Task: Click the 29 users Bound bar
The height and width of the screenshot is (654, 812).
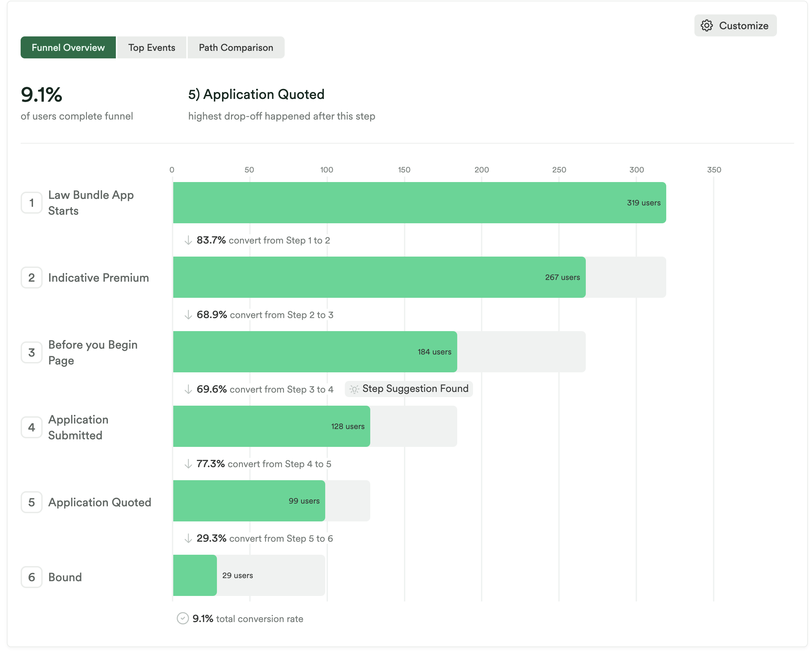Action: pyautogui.click(x=195, y=575)
